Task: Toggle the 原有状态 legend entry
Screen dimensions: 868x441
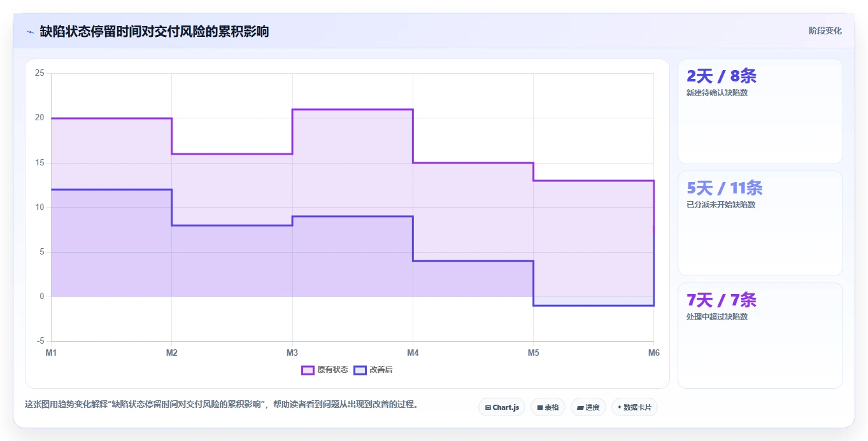Action: tap(325, 370)
